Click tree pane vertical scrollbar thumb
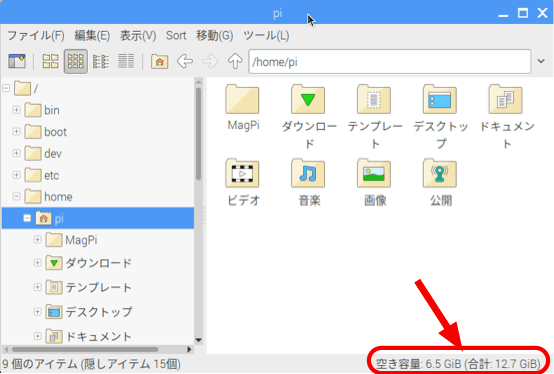The height and width of the screenshot is (374, 554). click(x=199, y=134)
